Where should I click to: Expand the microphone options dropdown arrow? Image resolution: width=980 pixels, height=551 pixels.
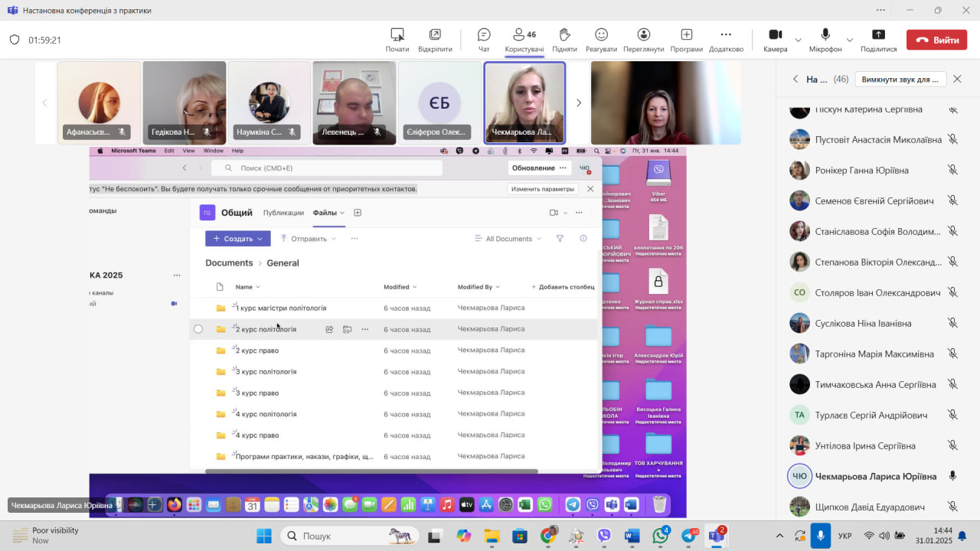[x=849, y=40]
